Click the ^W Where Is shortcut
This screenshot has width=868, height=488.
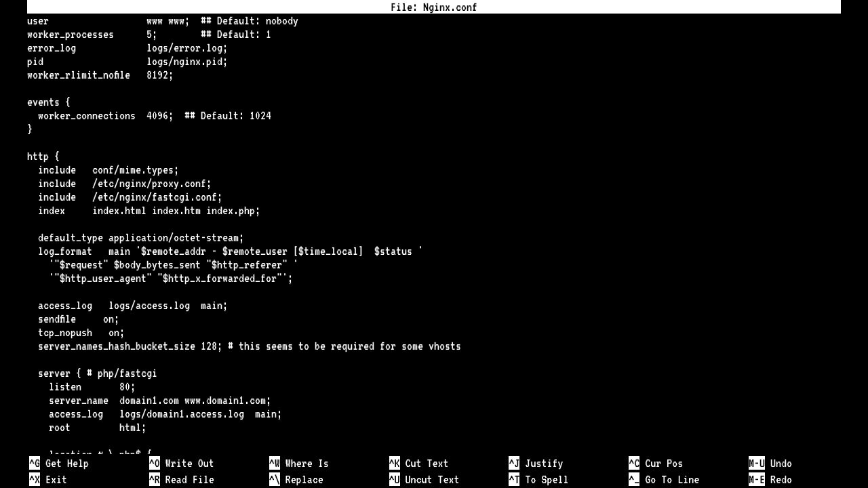pos(299,464)
